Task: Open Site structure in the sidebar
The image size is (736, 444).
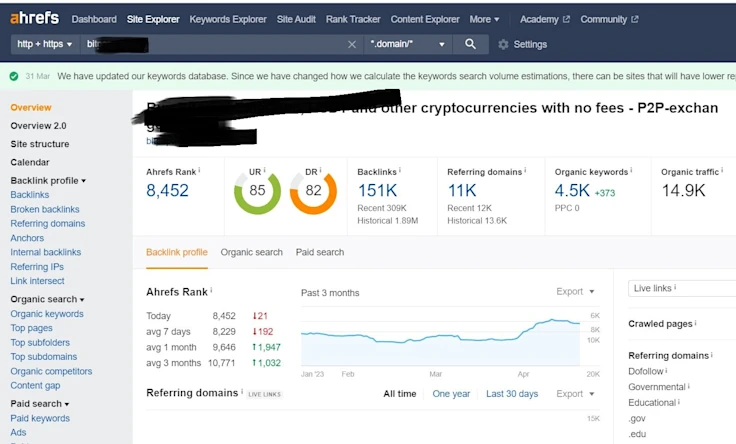Action: click(x=40, y=144)
